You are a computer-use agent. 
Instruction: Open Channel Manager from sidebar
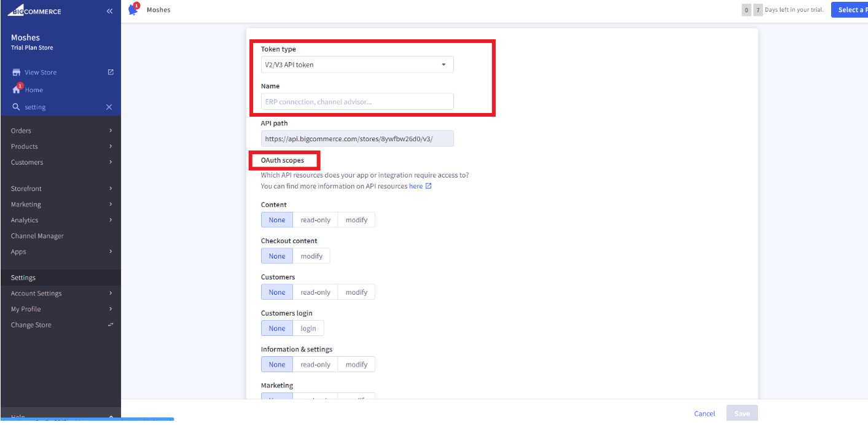pyautogui.click(x=37, y=236)
